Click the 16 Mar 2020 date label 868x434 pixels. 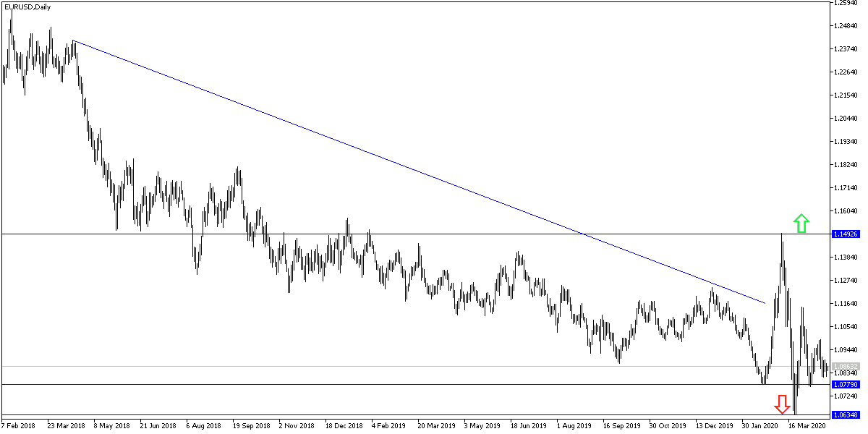808,425
